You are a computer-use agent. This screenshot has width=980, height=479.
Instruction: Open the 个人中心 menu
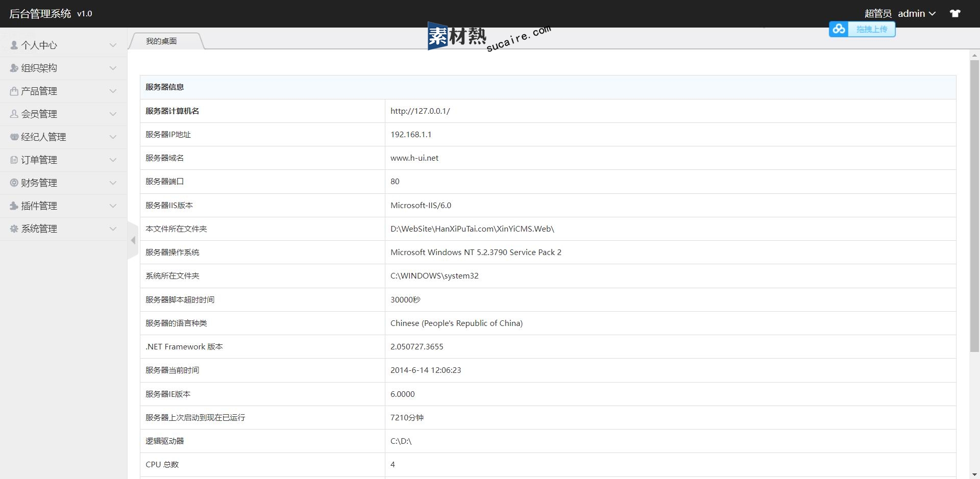pyautogui.click(x=63, y=45)
